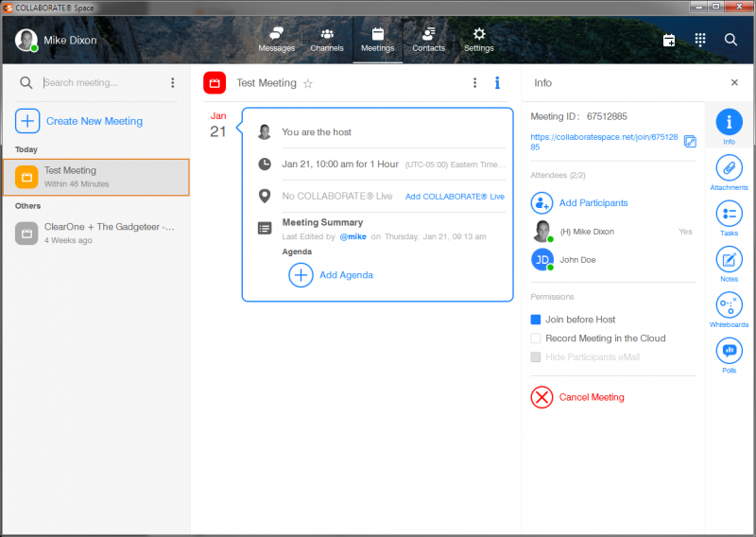This screenshot has height=537, width=756.
Task: Open the Whiteboards side panel
Action: [x=729, y=310]
